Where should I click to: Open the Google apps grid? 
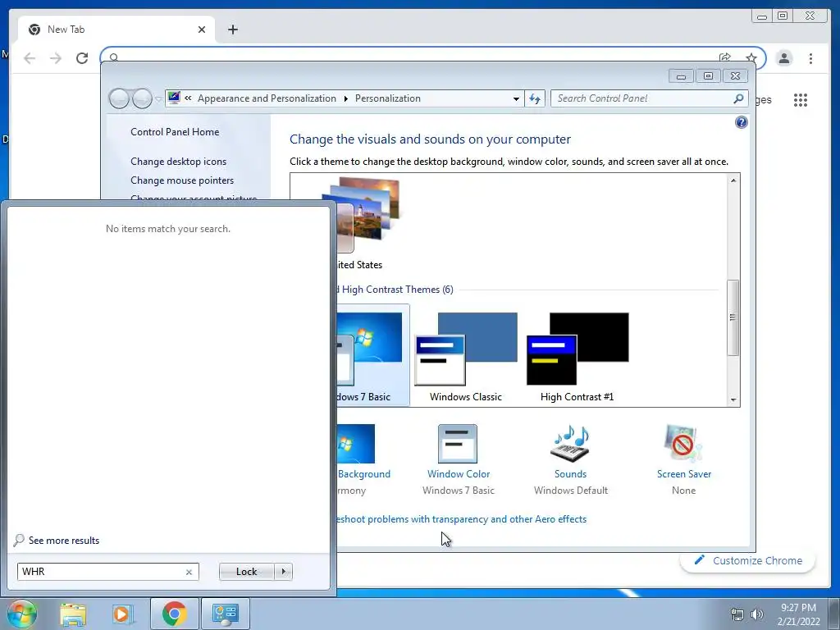tap(801, 99)
